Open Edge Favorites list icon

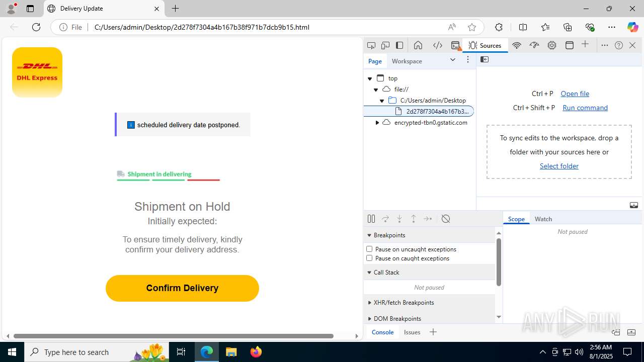[x=545, y=27]
